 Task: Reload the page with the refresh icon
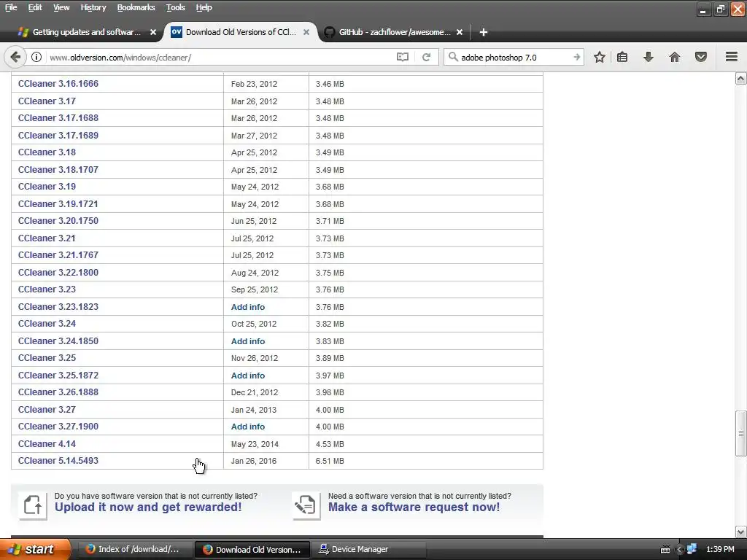point(426,57)
